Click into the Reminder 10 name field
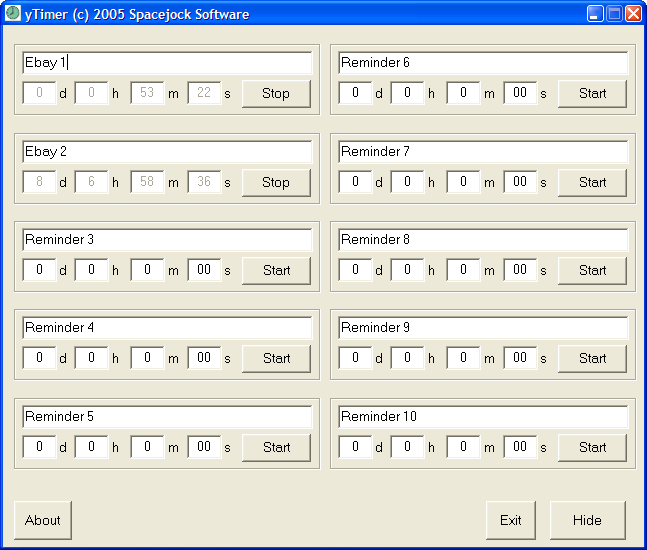Screen dimensions: 647x550 point(483,417)
